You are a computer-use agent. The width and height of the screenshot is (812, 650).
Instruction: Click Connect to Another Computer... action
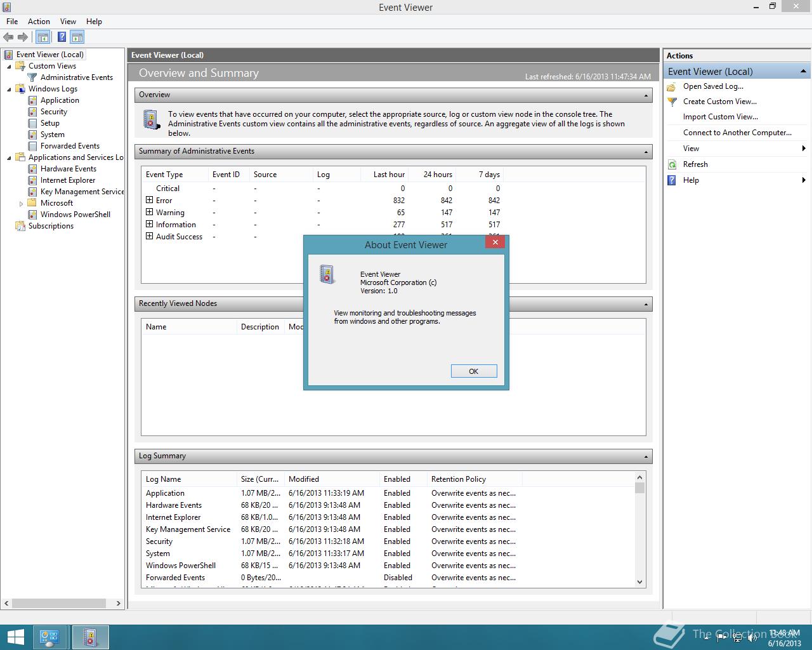[737, 133]
